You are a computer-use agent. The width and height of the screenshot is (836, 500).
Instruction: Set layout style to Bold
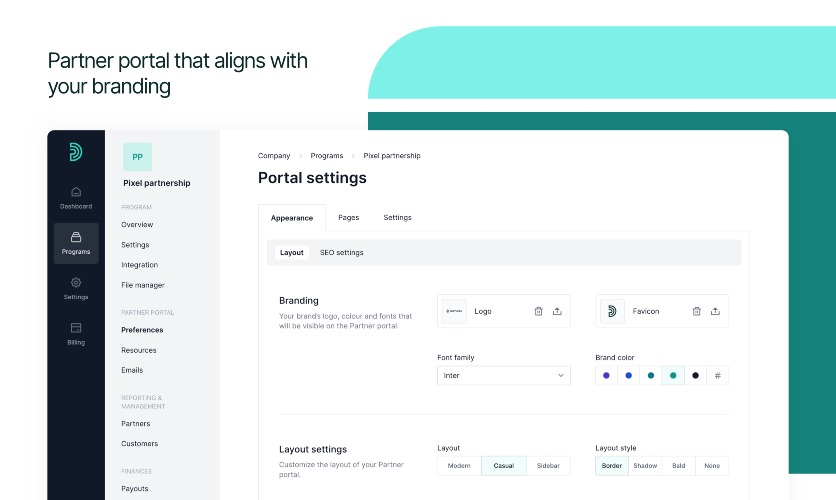(679, 466)
